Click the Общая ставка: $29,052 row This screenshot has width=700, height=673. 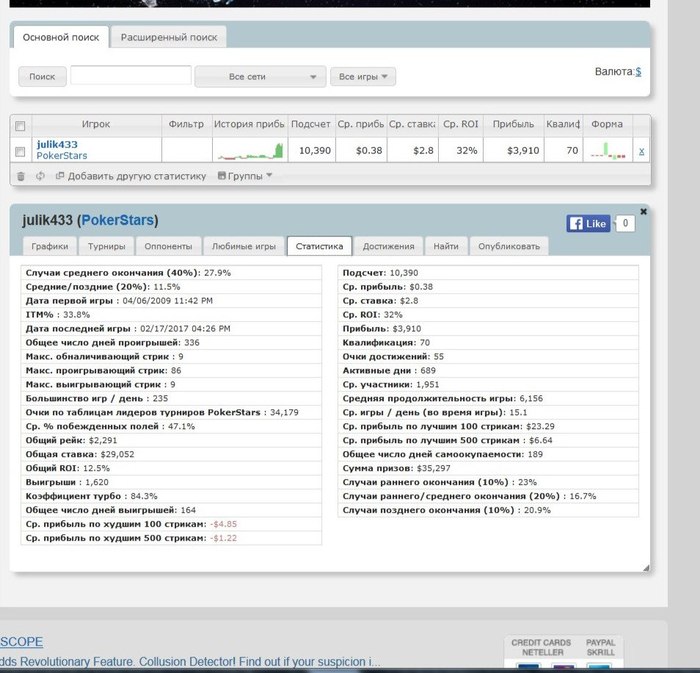click(x=171, y=454)
